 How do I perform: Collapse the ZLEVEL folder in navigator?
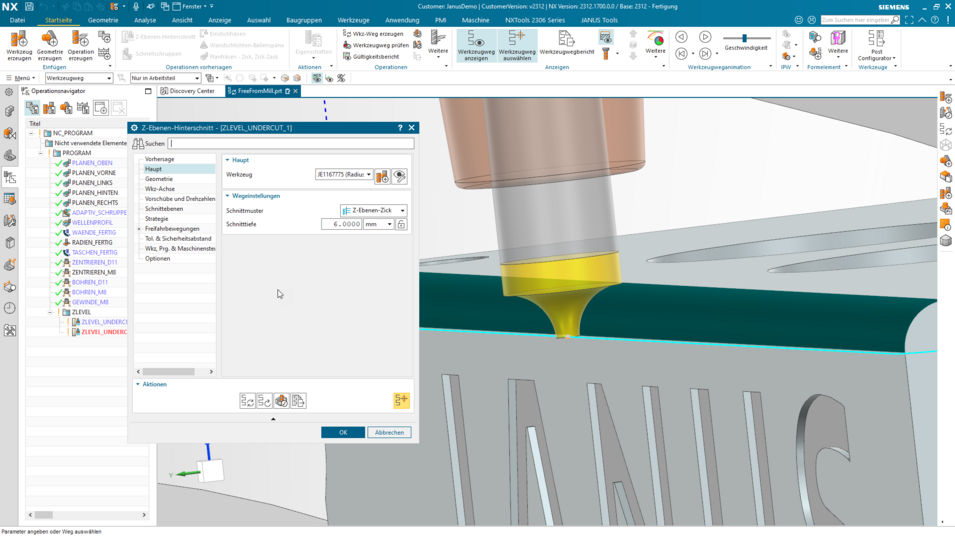51,312
